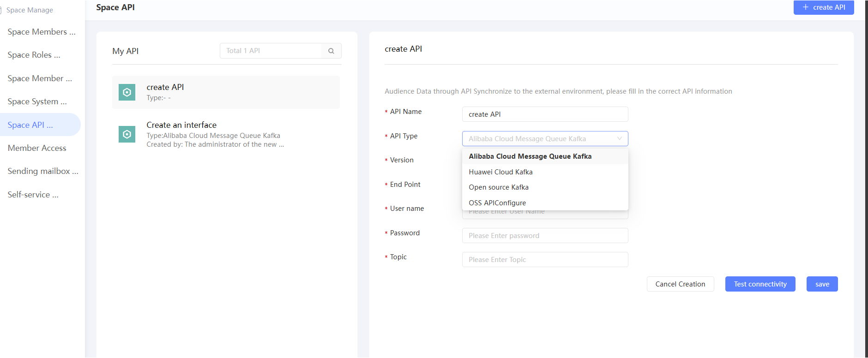Click the teal icon beside Create an interface

coord(127,134)
